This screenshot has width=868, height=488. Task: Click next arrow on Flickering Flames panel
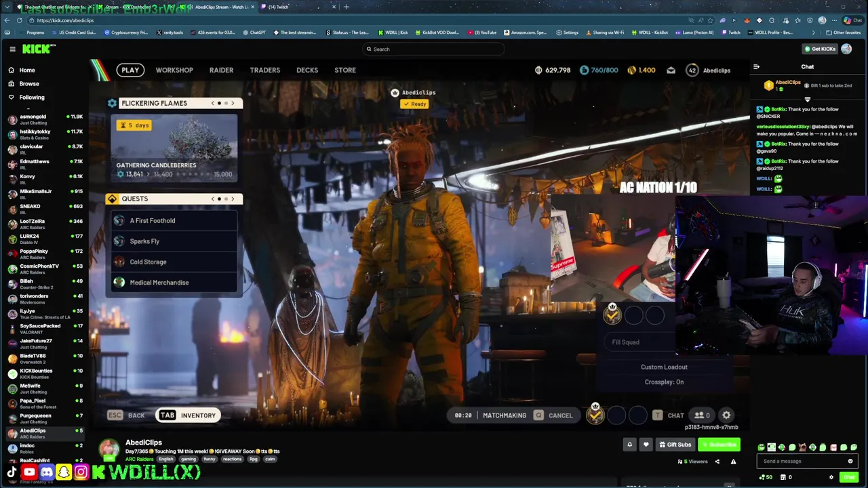coord(233,103)
